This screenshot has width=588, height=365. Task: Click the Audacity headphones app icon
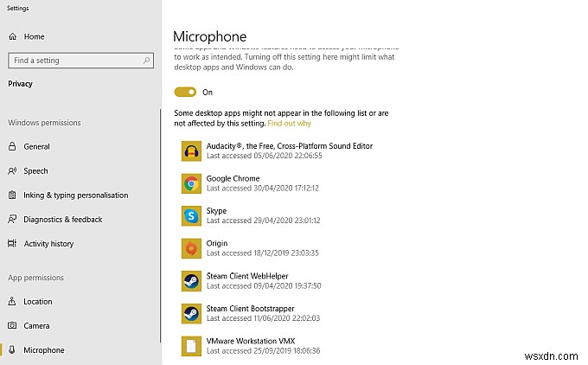coord(191,151)
